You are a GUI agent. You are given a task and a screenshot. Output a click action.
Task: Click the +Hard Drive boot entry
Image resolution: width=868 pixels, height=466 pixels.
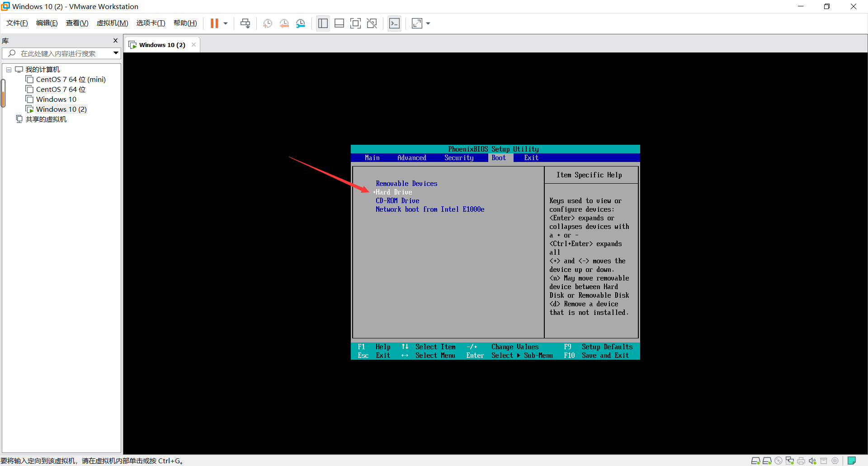click(x=392, y=192)
